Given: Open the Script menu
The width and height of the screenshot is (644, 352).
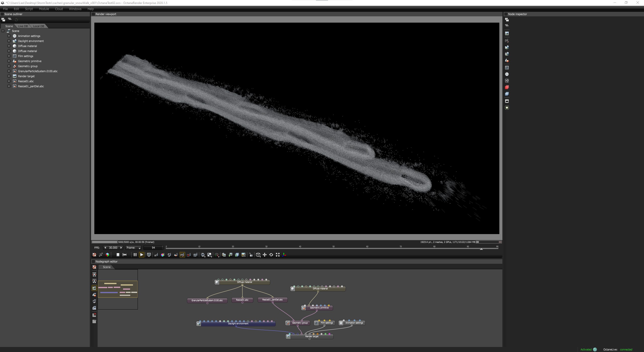Looking at the screenshot, I should point(29,9).
